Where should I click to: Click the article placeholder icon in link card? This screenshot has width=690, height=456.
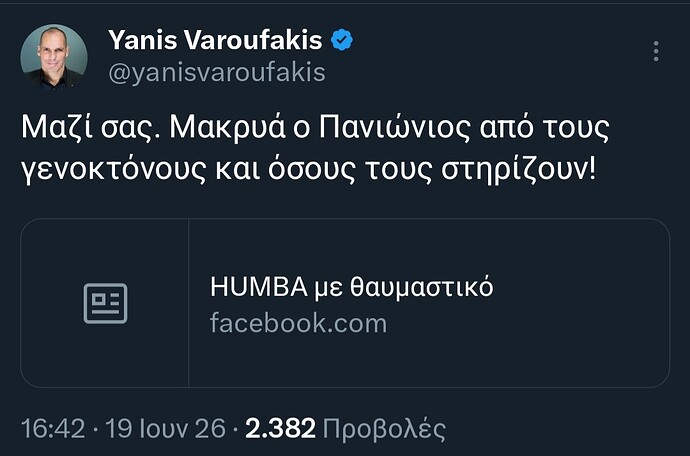[106, 303]
